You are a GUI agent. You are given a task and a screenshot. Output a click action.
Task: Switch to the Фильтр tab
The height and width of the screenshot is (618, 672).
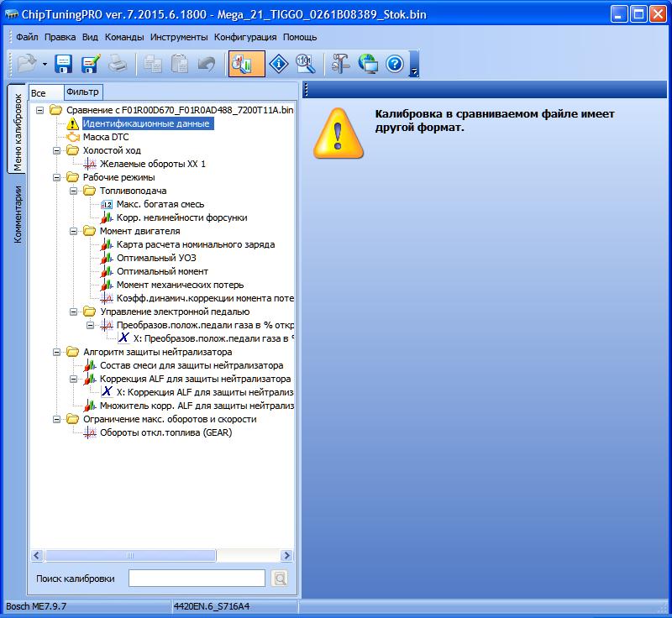[82, 92]
